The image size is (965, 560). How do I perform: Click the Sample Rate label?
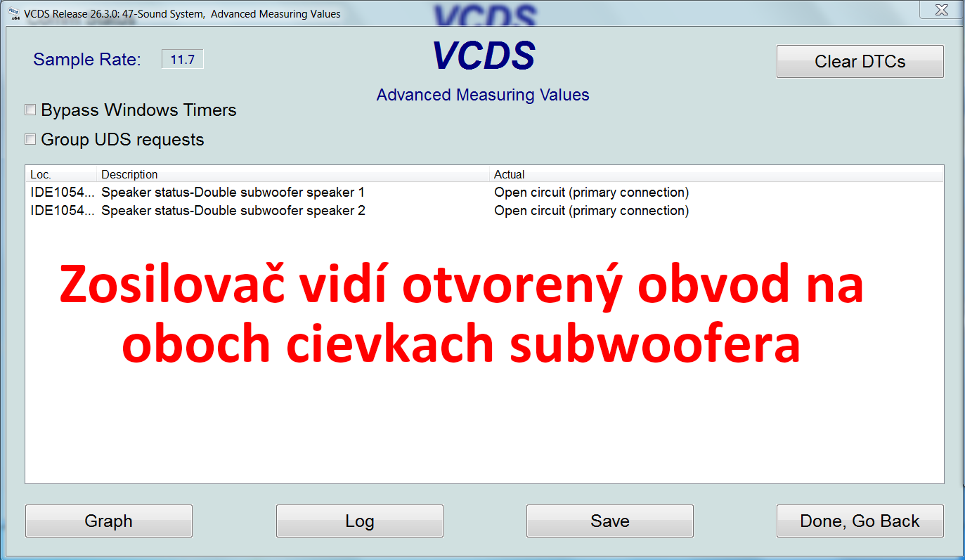(x=87, y=60)
